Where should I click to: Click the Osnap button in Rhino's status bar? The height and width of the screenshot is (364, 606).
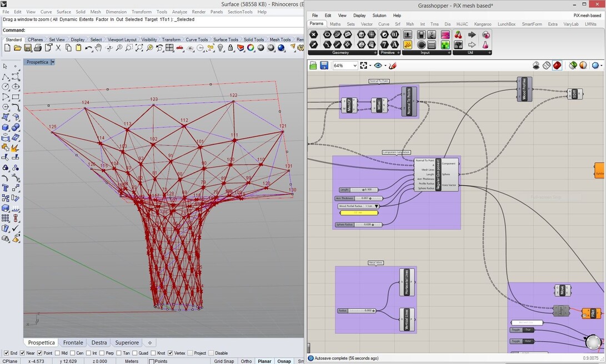pyautogui.click(x=284, y=361)
